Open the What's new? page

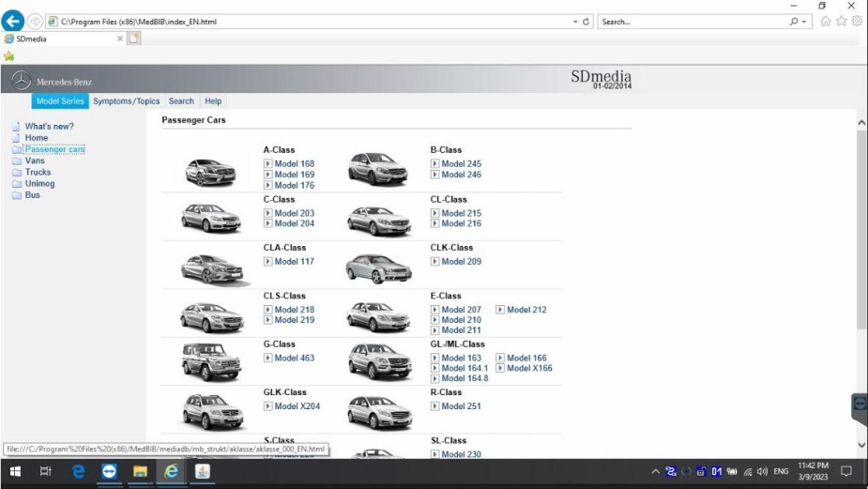50,127
